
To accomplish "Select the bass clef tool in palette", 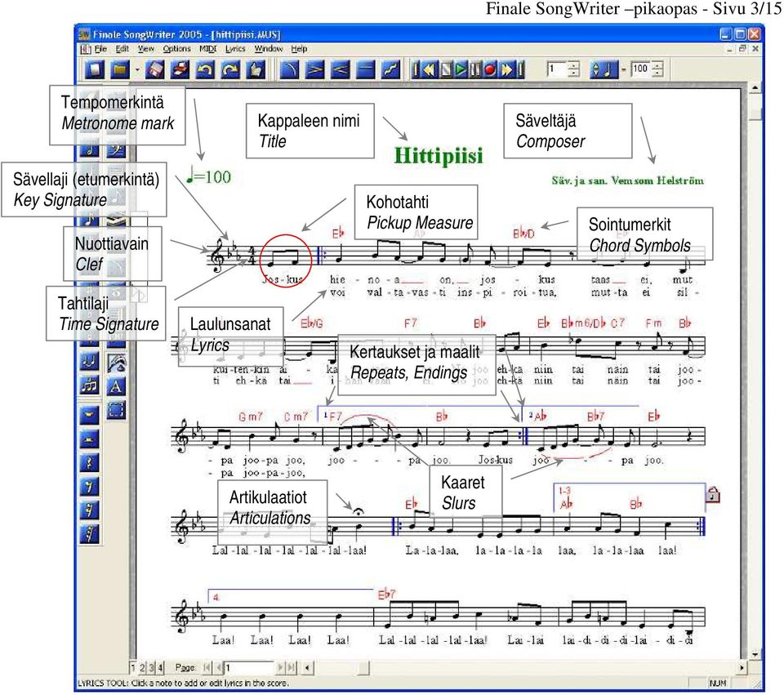I will click(x=116, y=150).
